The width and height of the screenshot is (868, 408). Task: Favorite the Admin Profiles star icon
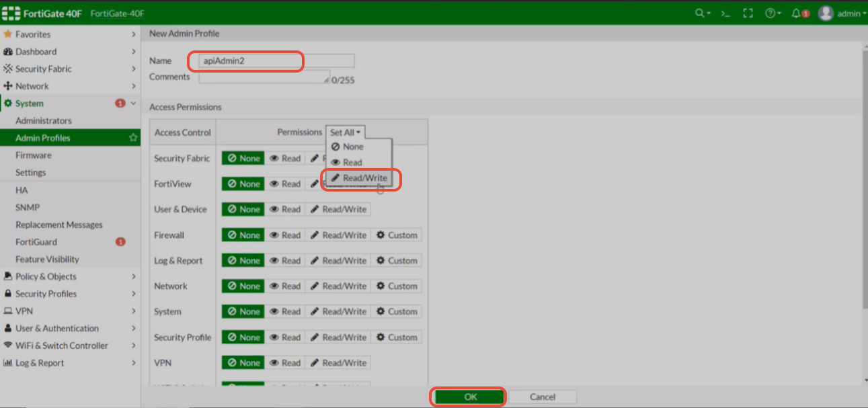(133, 138)
